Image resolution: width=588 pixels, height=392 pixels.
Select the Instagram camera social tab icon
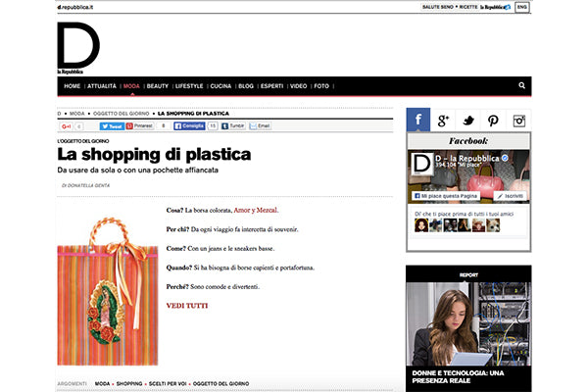click(518, 121)
